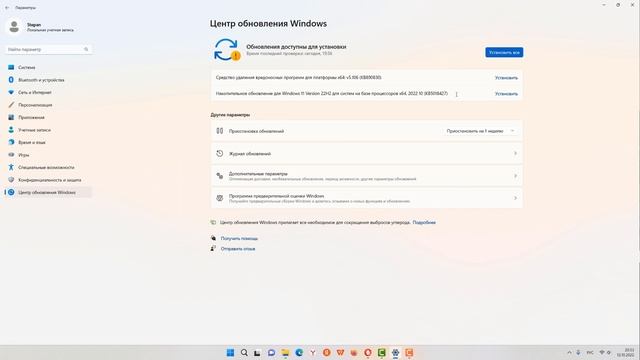The height and width of the screenshot is (360, 640).
Task: Open the Сеть и Интернет wifi icon
Action: pyautogui.click(x=11, y=92)
